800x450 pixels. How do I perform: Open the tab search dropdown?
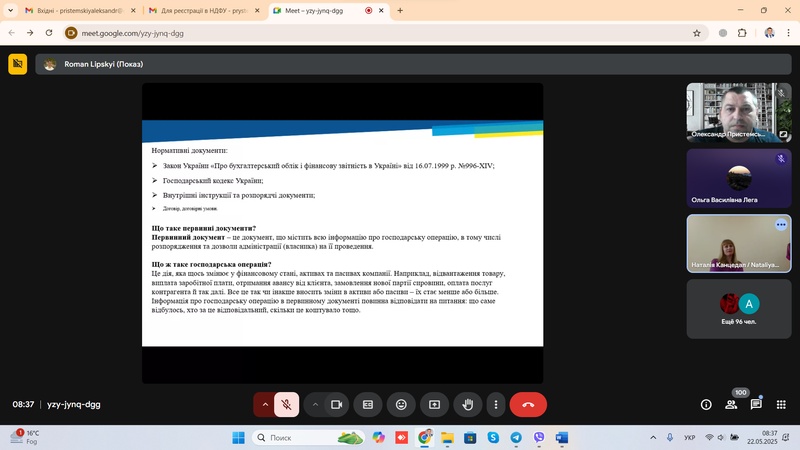click(x=10, y=10)
